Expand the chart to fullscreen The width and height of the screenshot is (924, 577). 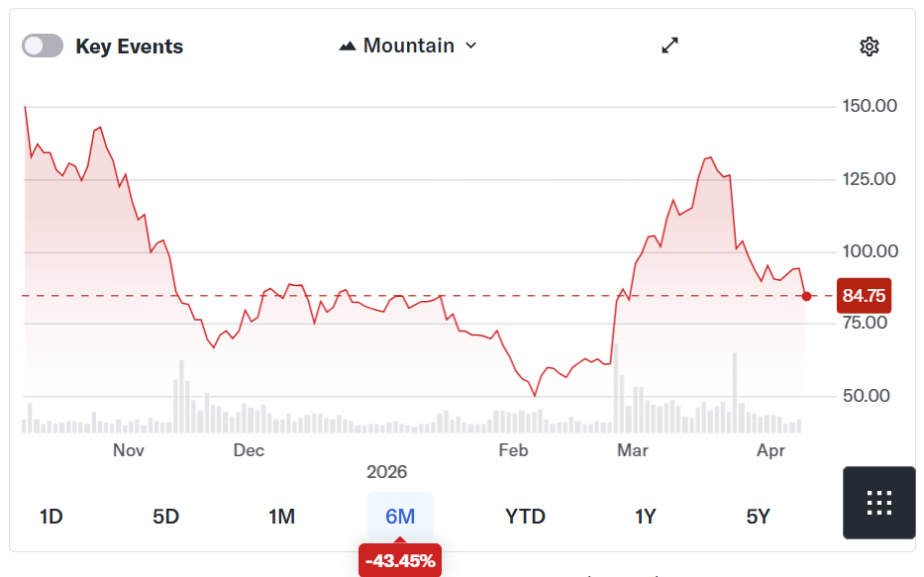670,46
